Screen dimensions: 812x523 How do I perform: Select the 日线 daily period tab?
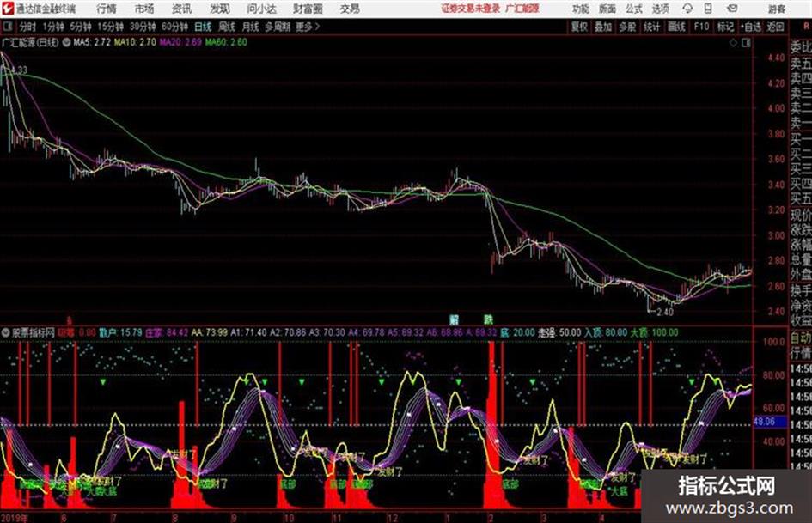point(203,27)
